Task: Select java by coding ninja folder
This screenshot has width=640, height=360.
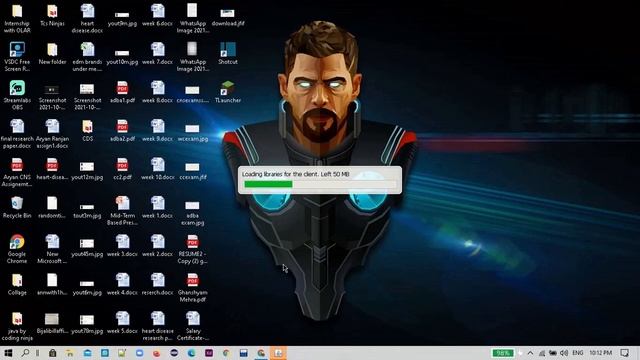Action: [x=17, y=325]
